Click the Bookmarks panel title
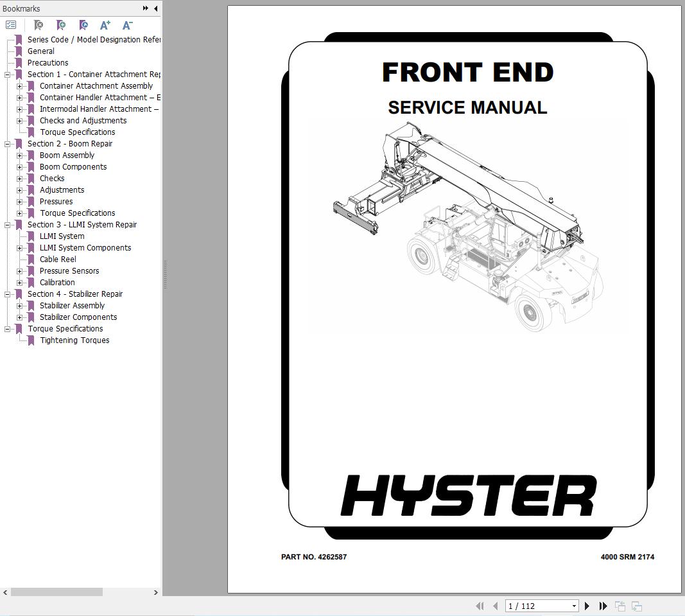Viewport: 685px width, 616px height. [21, 8]
